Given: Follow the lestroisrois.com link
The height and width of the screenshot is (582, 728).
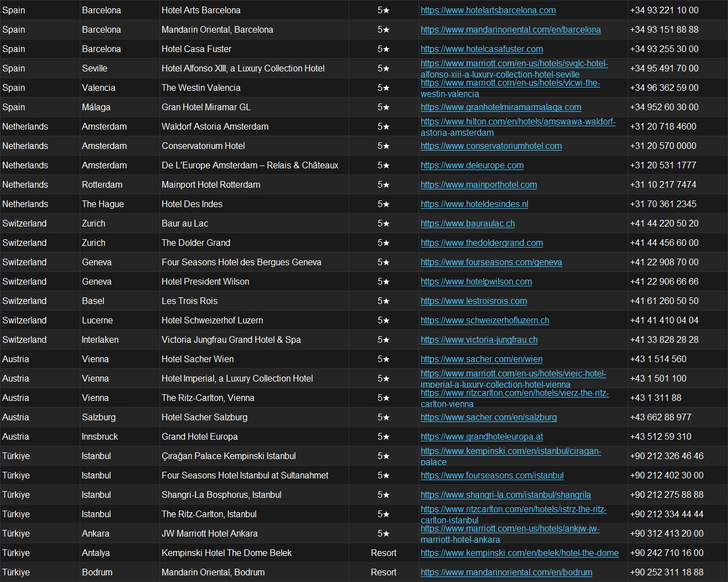Looking at the screenshot, I should (x=473, y=301).
